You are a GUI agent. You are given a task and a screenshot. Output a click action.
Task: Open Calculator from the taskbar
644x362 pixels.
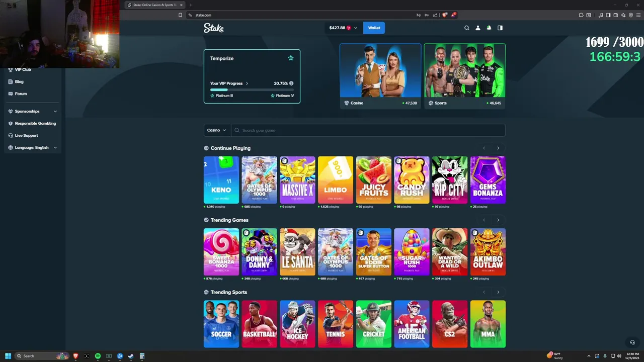coord(142,356)
